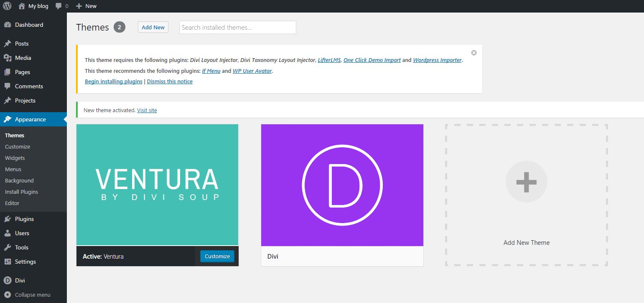
Task: Click the theme count badge showing 2
Action: (120, 27)
